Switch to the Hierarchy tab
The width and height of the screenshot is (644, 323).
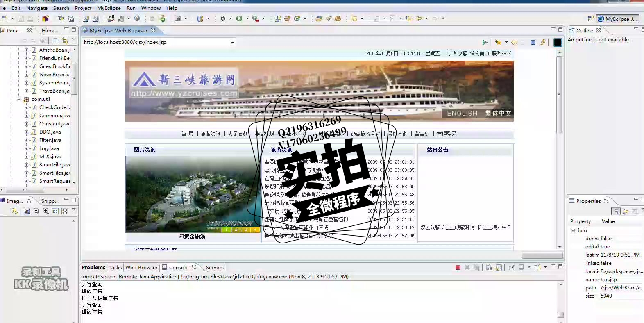tap(50, 30)
